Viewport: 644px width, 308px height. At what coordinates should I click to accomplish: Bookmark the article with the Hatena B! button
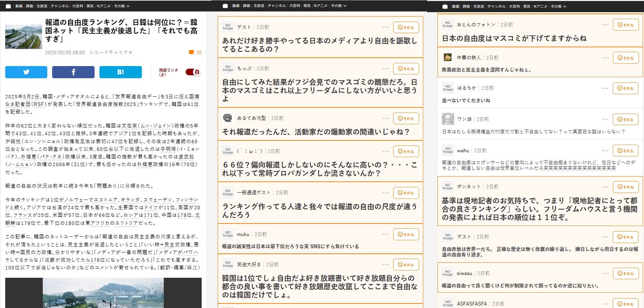tap(120, 72)
